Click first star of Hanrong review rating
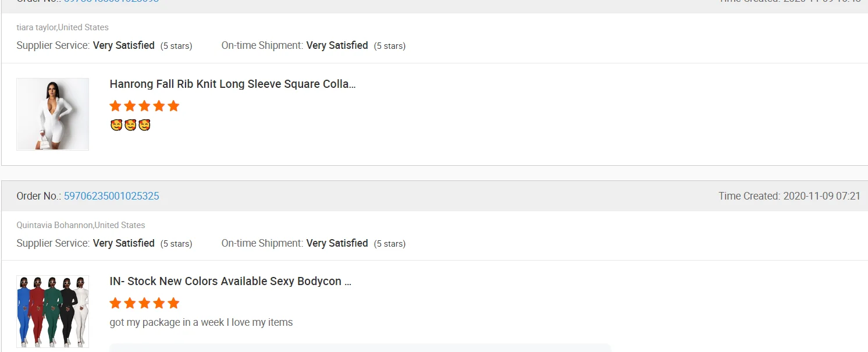This screenshot has height=352, width=868. coord(115,106)
